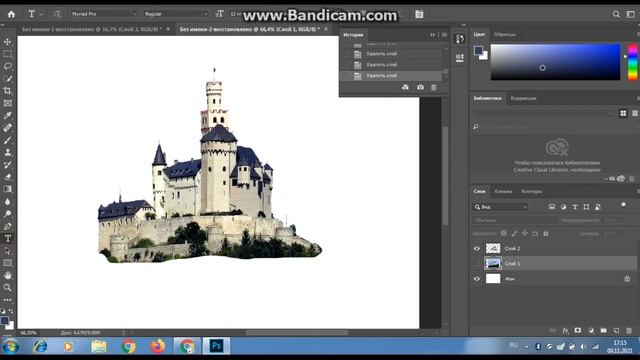Toggle lock all for layer
640x360 pixels.
[546, 233]
